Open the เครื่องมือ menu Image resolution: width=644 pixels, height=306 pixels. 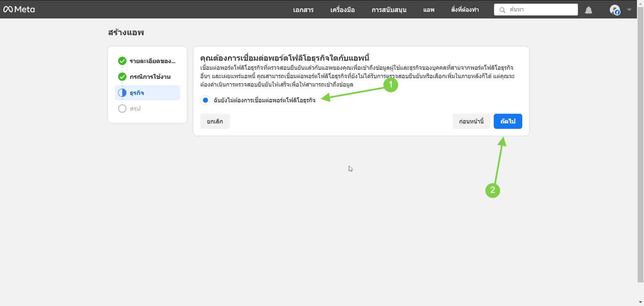(x=342, y=10)
